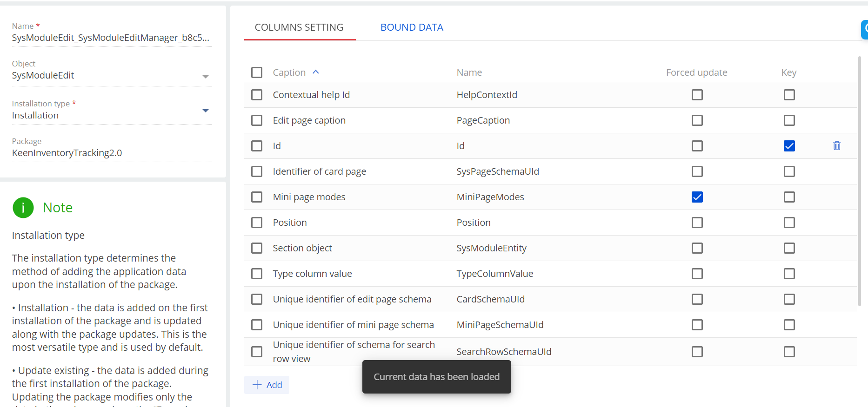Viewport: 868px width, 407px height.
Task: Select the Mini page modes row checkbox
Action: point(257,197)
